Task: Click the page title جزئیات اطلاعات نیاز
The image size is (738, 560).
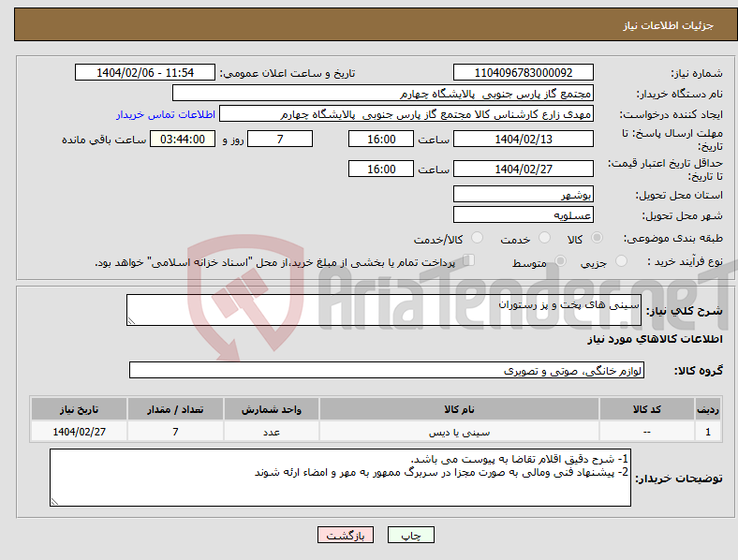Action: tap(668, 25)
